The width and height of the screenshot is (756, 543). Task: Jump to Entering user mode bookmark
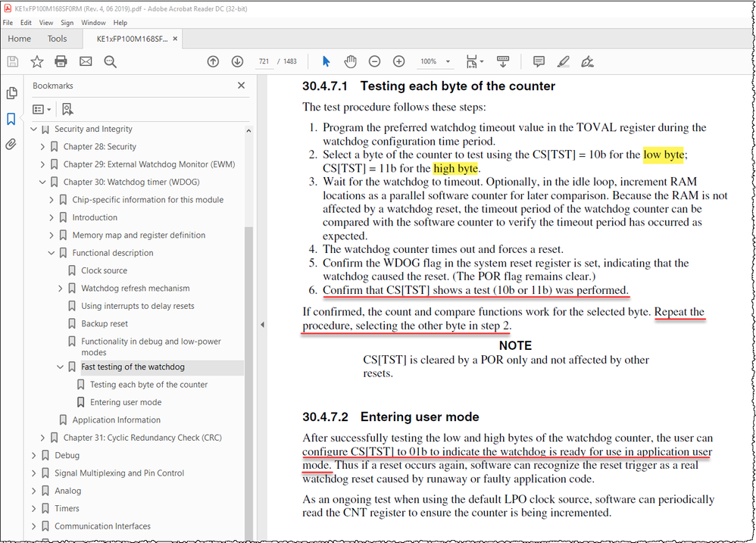click(x=126, y=402)
